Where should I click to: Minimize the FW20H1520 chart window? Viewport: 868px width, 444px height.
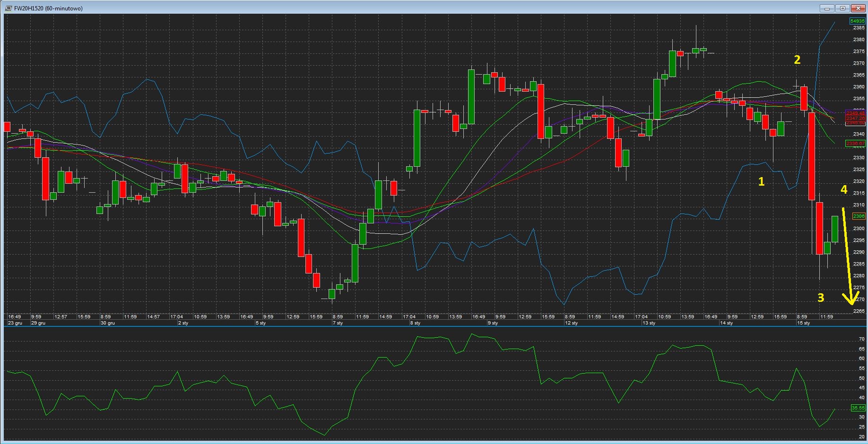[x=827, y=8]
